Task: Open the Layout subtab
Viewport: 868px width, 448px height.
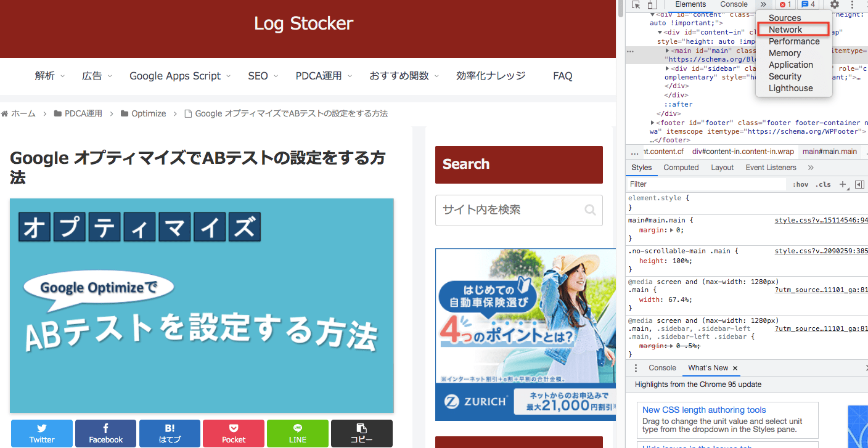Action: [x=723, y=168]
